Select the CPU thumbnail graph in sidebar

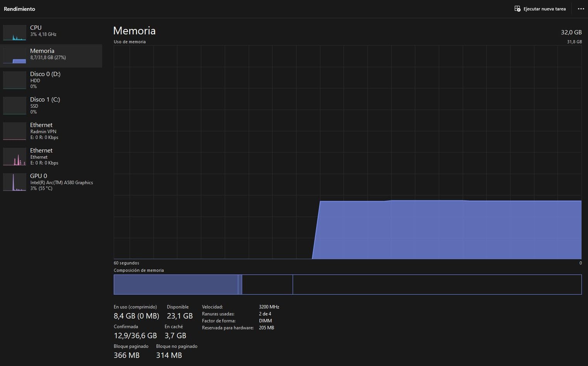15,33
